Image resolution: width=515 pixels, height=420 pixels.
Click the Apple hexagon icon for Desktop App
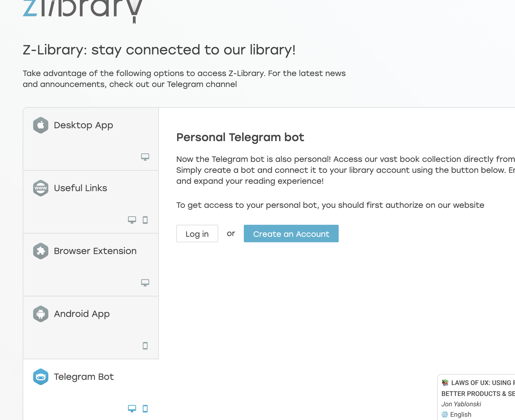41,125
